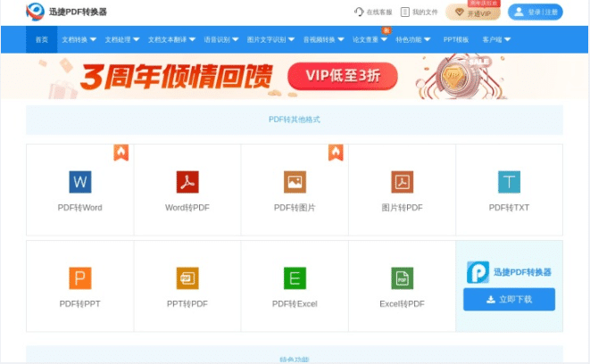This screenshot has height=364, width=590.
Task: Click the 迅捷PDF转换器 logo icon
Action: click(36, 12)
